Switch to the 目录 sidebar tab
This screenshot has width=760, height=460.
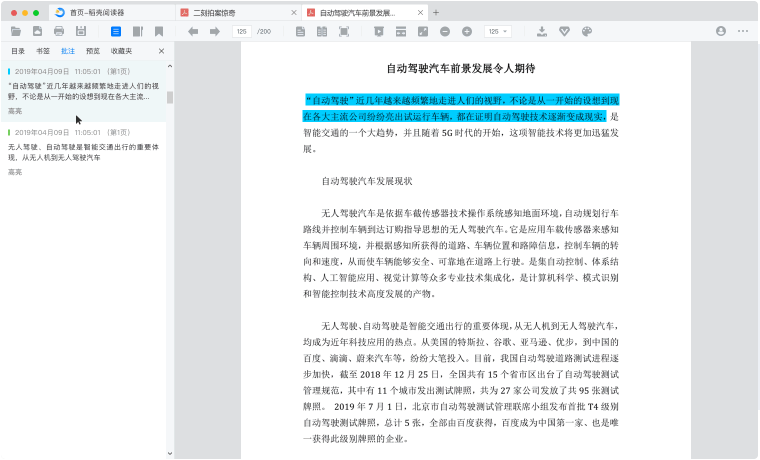tap(18, 51)
